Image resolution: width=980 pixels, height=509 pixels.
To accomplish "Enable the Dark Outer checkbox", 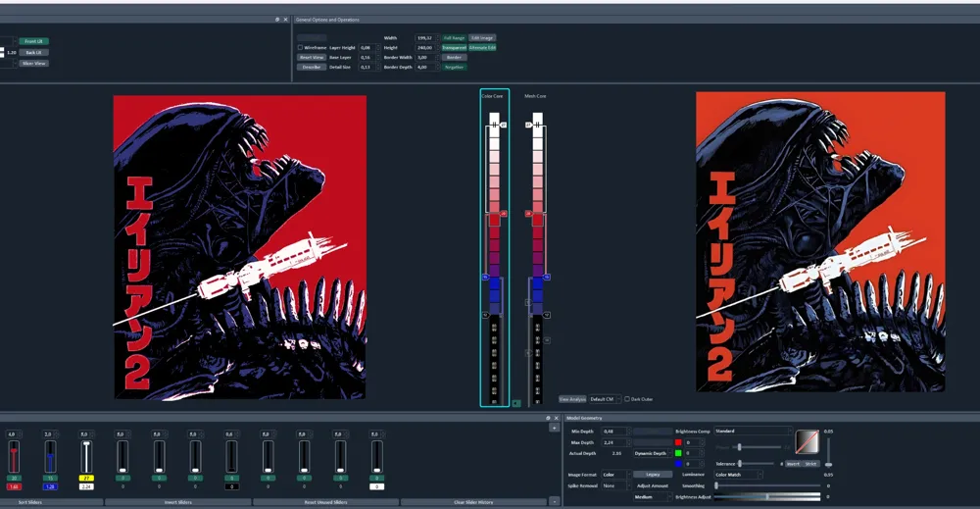I will (627, 399).
